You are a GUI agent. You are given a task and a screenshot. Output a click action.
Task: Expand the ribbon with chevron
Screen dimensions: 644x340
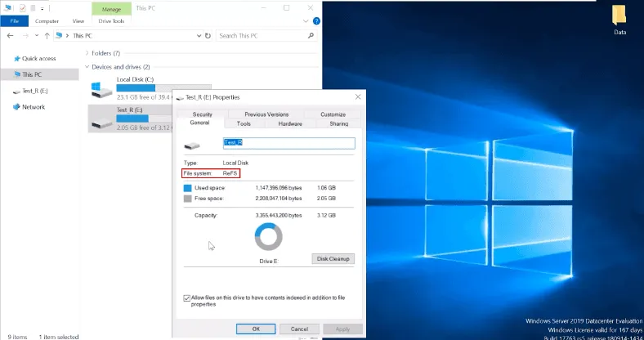pyautogui.click(x=305, y=21)
